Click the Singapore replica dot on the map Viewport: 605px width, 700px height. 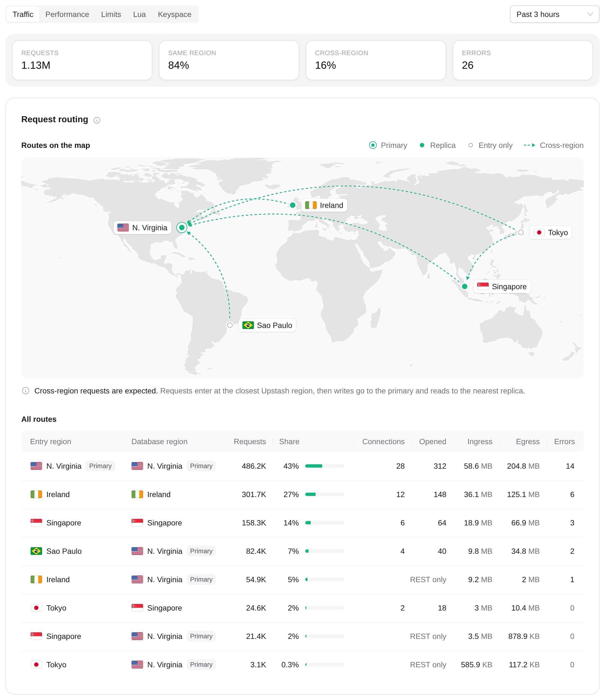464,286
